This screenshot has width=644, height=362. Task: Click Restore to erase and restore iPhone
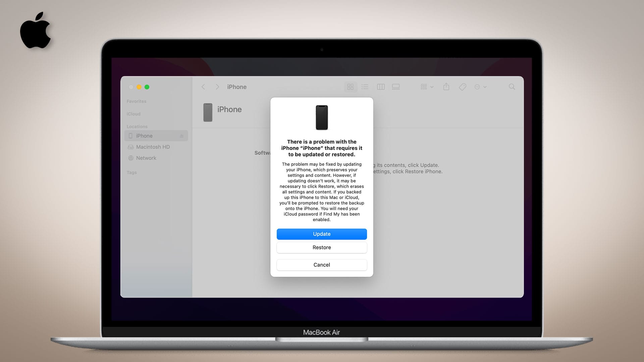coord(322,247)
